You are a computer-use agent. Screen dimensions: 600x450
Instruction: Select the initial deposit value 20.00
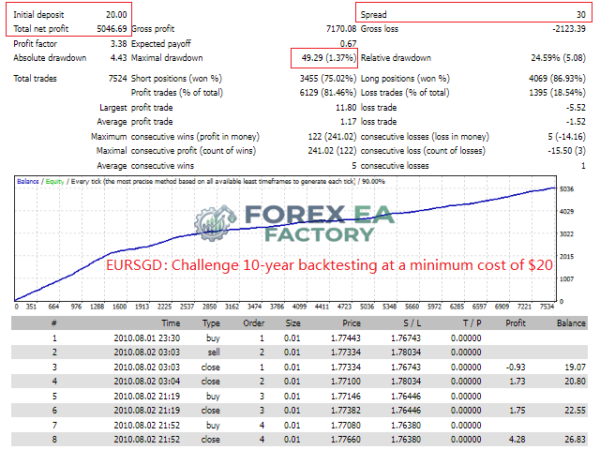pyautogui.click(x=116, y=15)
